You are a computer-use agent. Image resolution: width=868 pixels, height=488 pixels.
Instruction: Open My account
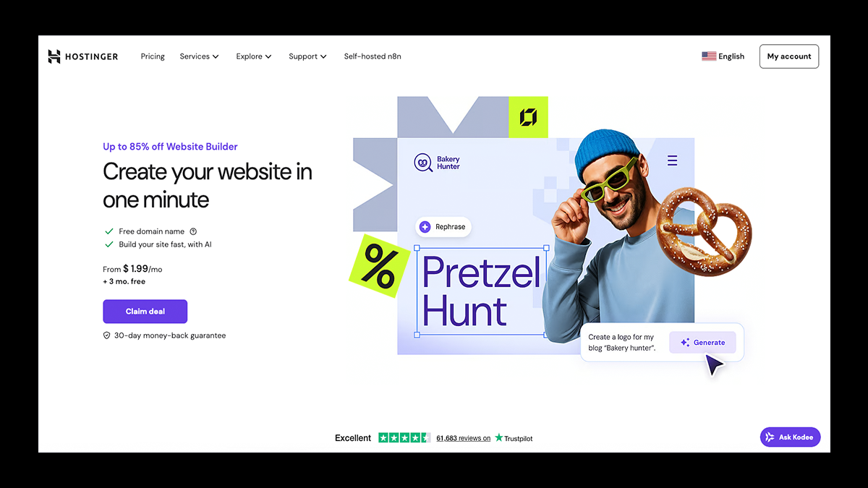click(x=789, y=56)
